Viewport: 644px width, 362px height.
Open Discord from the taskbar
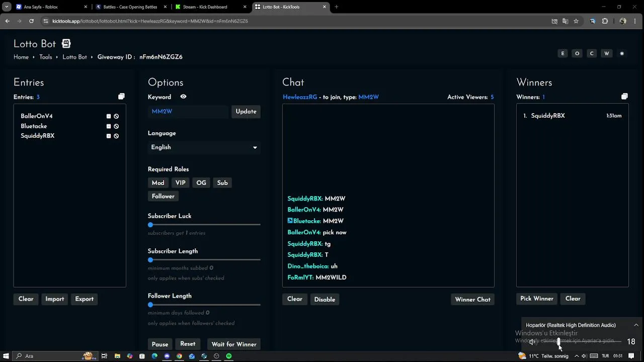click(167, 356)
